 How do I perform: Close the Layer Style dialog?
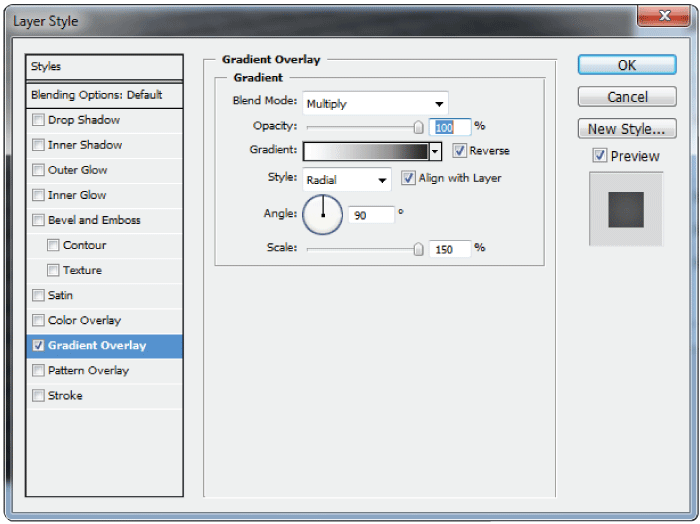click(664, 16)
